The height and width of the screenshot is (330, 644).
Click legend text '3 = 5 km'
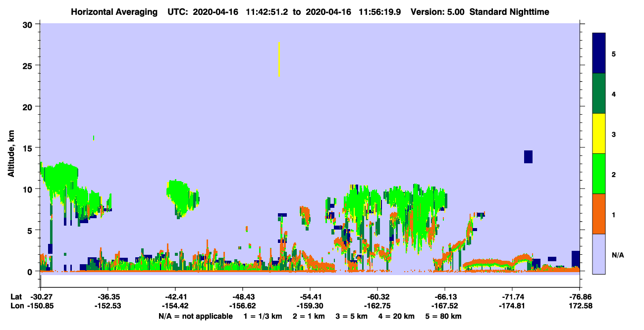coord(352,316)
